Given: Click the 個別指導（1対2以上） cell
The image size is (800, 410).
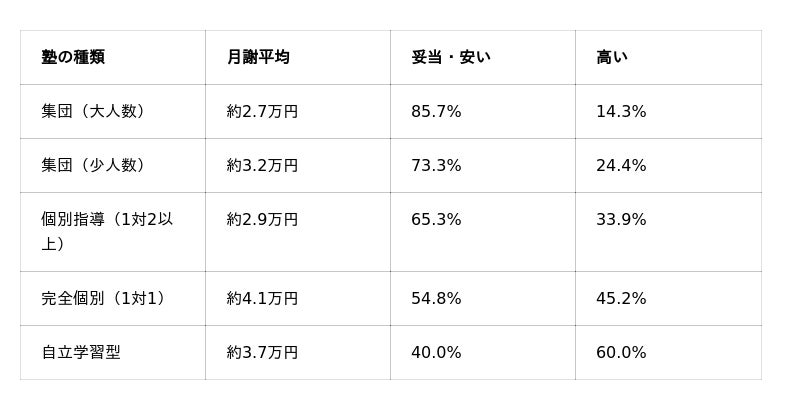Looking at the screenshot, I should coord(107,232).
